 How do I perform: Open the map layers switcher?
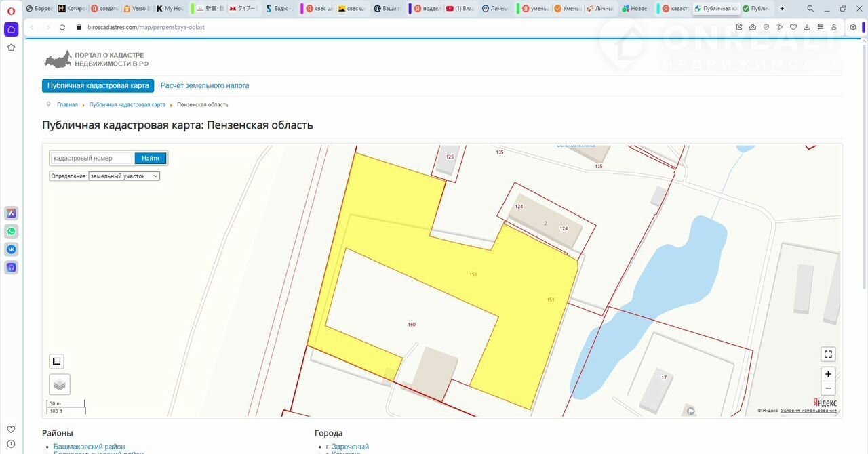point(60,384)
